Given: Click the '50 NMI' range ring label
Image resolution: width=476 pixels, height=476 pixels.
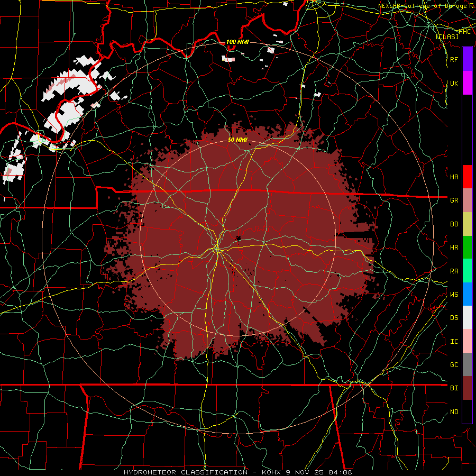Looking at the screenshot, I should point(237,140).
